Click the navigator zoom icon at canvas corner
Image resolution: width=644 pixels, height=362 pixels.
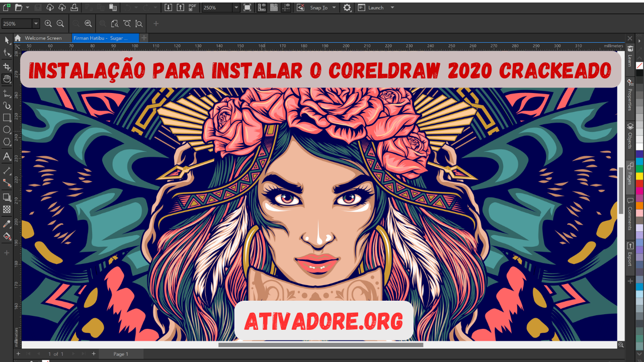(x=621, y=345)
